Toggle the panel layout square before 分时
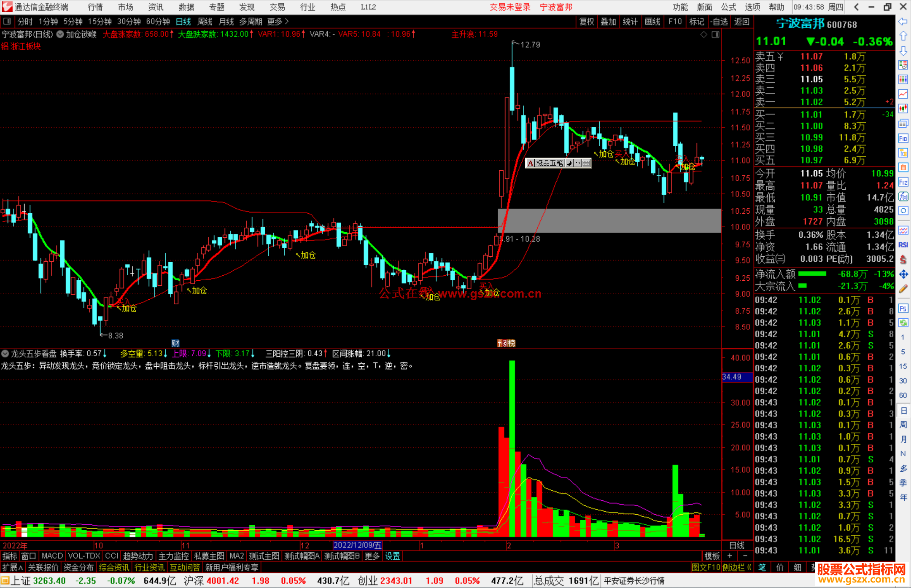 click(7, 21)
